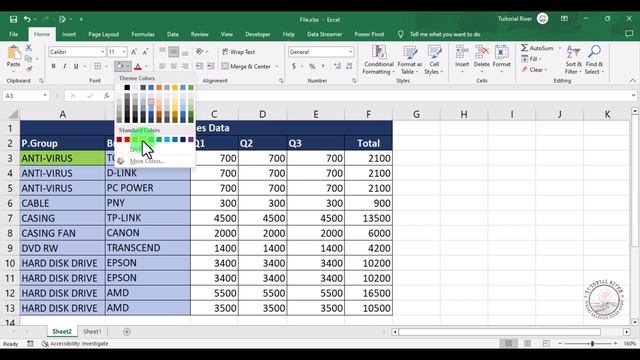Toggle Wrap Text
The height and width of the screenshot is (360, 640).
[239, 52]
